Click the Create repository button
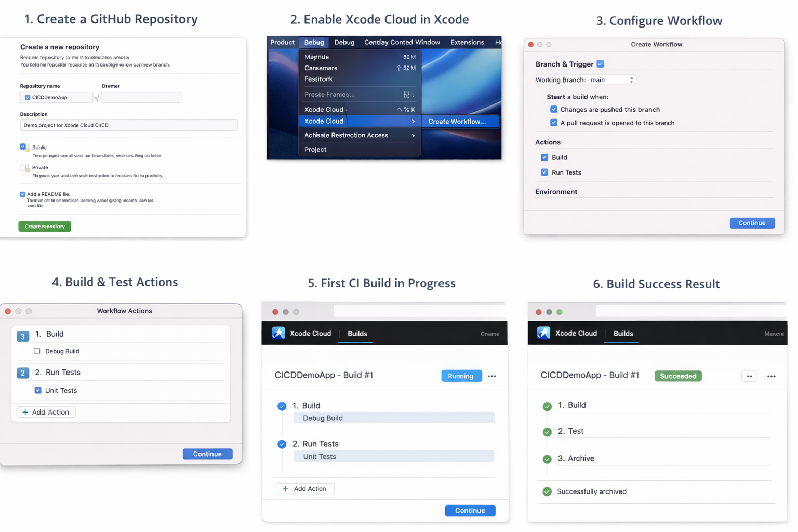This screenshot has width=798, height=532. 44,226
